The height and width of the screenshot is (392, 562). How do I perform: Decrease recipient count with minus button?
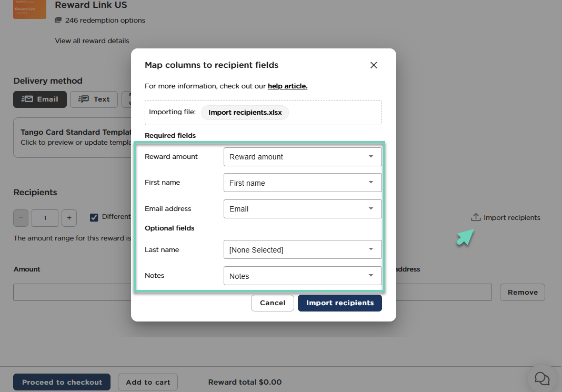(x=21, y=218)
